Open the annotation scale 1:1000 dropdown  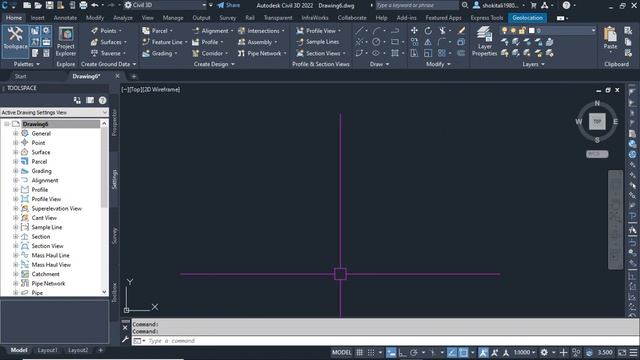[x=524, y=352]
